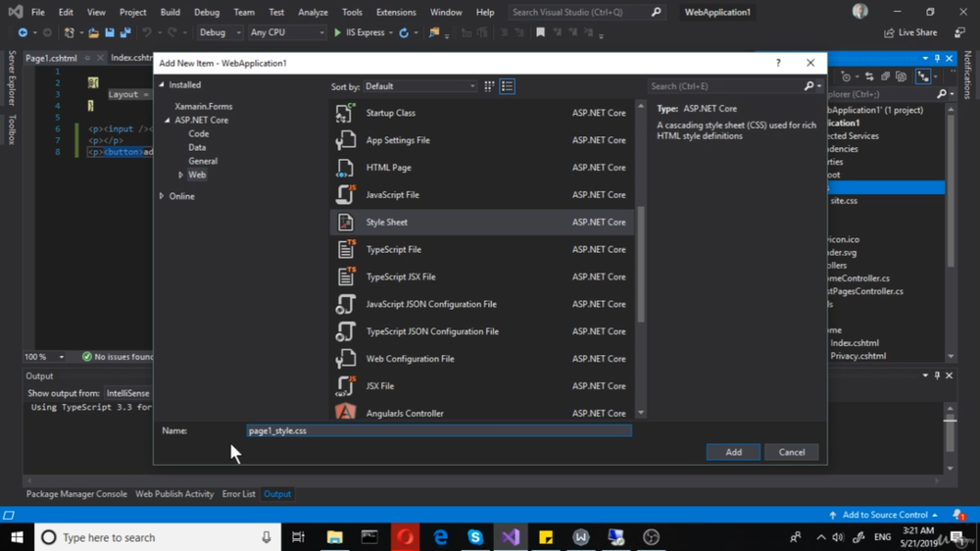The width and height of the screenshot is (980, 551).
Task: Click the browser refresh toolbar icon
Action: (x=404, y=32)
